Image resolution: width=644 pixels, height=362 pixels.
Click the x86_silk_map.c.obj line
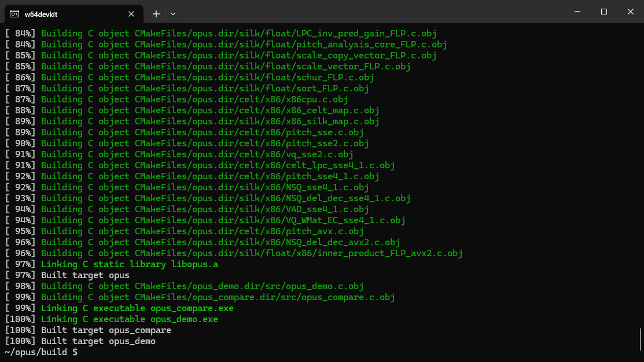point(192,121)
